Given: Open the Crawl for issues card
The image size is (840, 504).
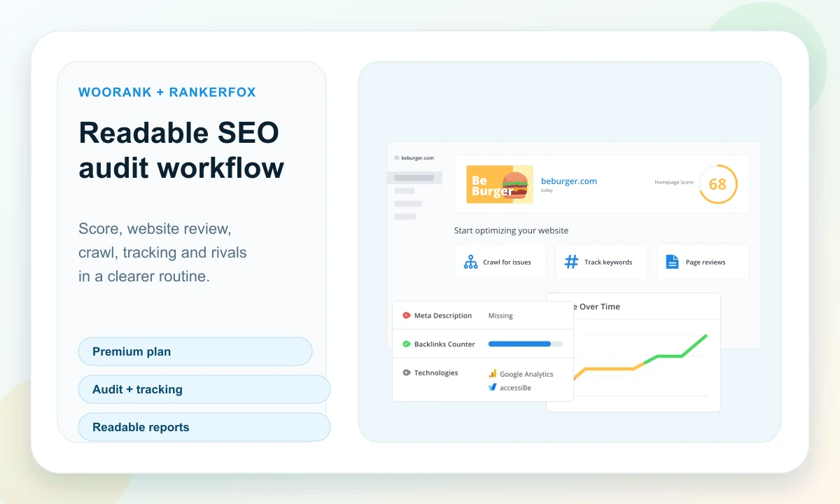Looking at the screenshot, I should pyautogui.click(x=500, y=262).
